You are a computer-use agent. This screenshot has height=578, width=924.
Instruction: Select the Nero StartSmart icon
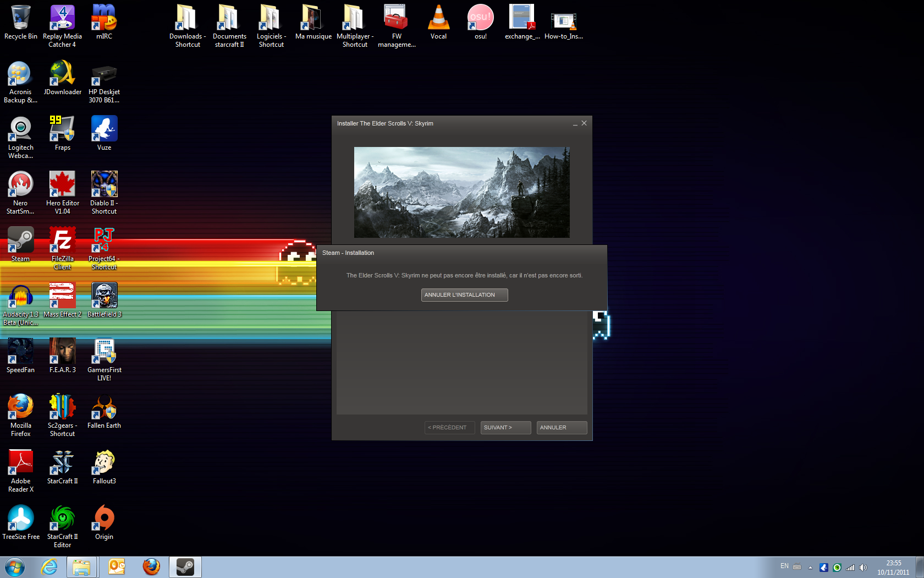coord(21,194)
